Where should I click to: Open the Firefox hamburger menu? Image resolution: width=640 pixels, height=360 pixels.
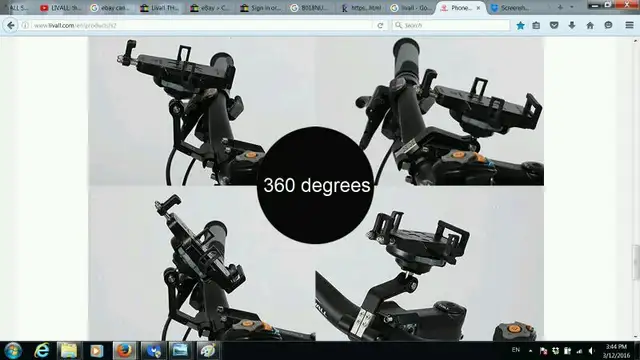pyautogui.click(x=629, y=25)
